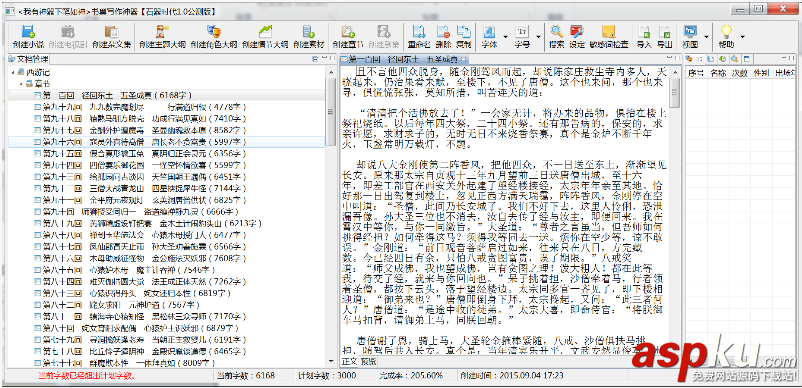Image resolution: width=802 pixels, height=388 pixels.
Task: Click the 视图 (view) monitor icon
Action: (x=690, y=32)
